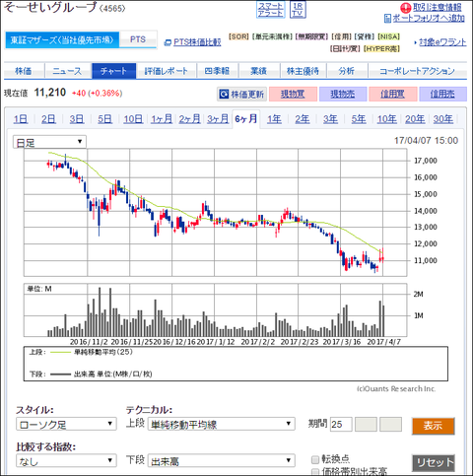
Task: Click the second empty 期間 field
Action: click(x=366, y=425)
